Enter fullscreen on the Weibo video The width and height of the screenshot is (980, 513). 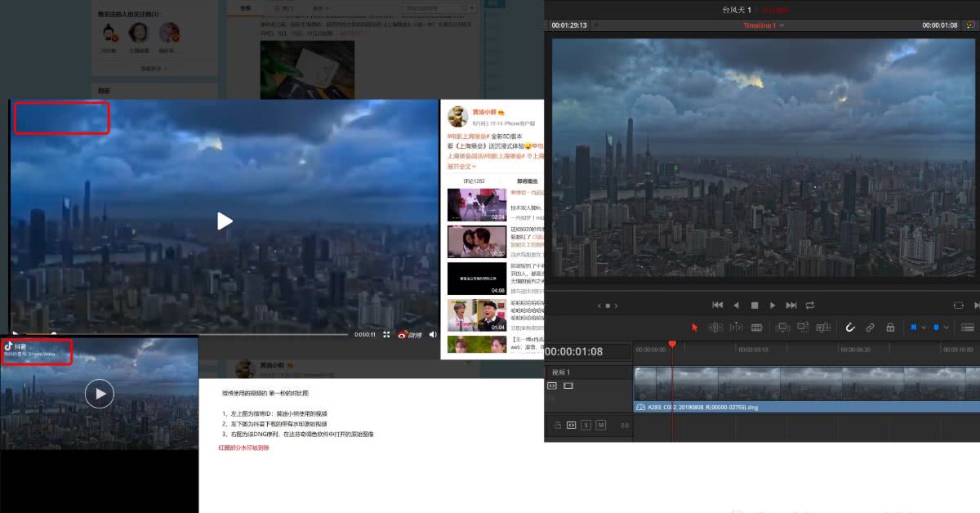(386, 334)
